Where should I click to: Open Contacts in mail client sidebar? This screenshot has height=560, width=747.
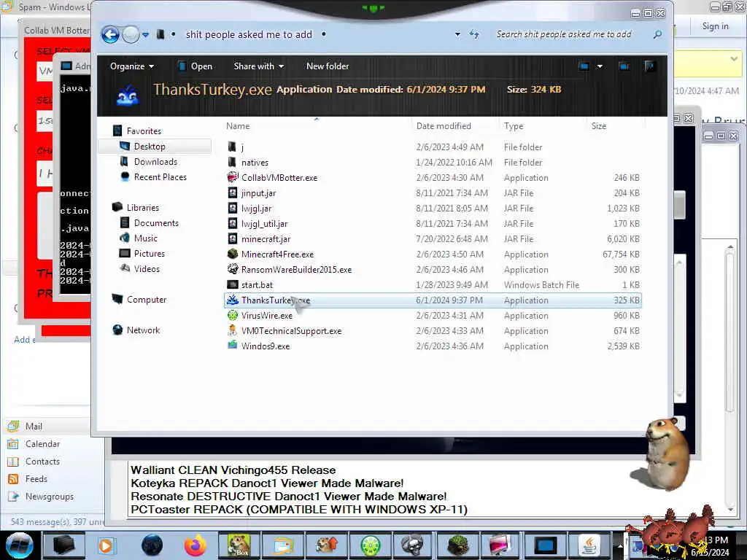coord(42,462)
